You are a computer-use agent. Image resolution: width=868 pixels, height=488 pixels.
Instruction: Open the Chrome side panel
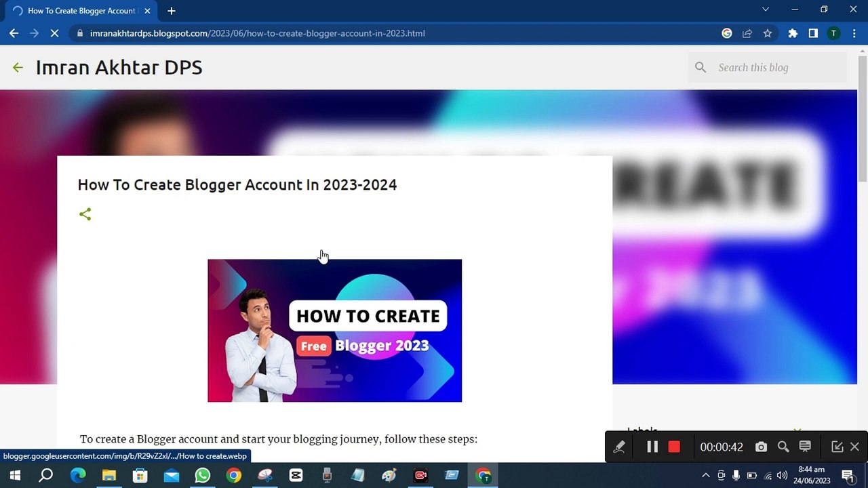(813, 33)
